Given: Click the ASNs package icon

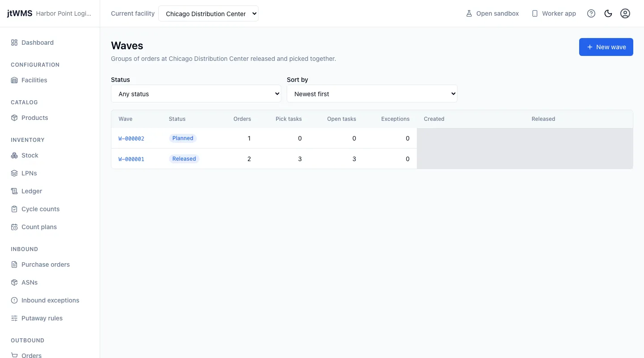Looking at the screenshot, I should (14, 282).
